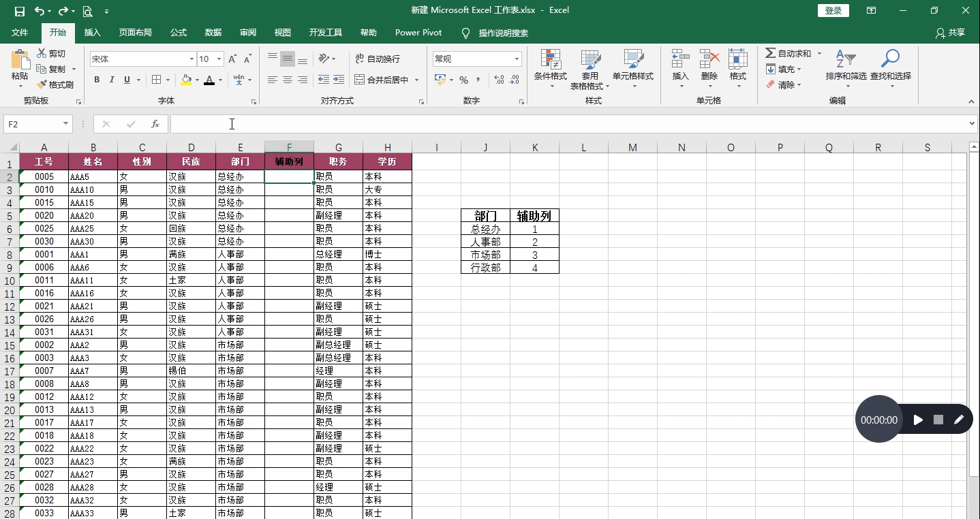Screen dimensions: 980x519
Task: Switch to the Power Pivot tab
Action: [418, 33]
